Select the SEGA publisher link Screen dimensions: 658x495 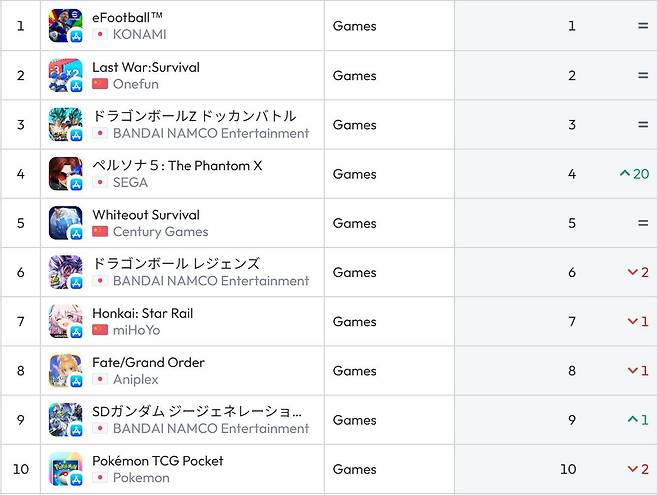pos(130,183)
